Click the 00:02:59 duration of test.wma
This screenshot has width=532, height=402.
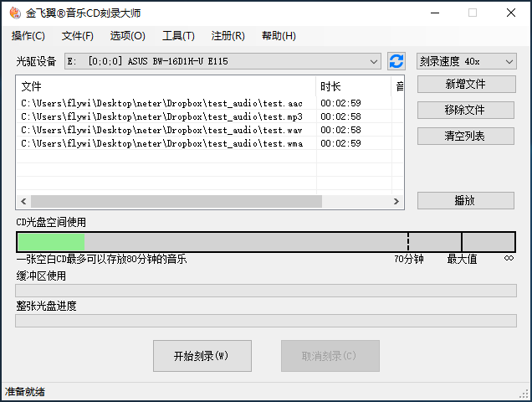340,143
